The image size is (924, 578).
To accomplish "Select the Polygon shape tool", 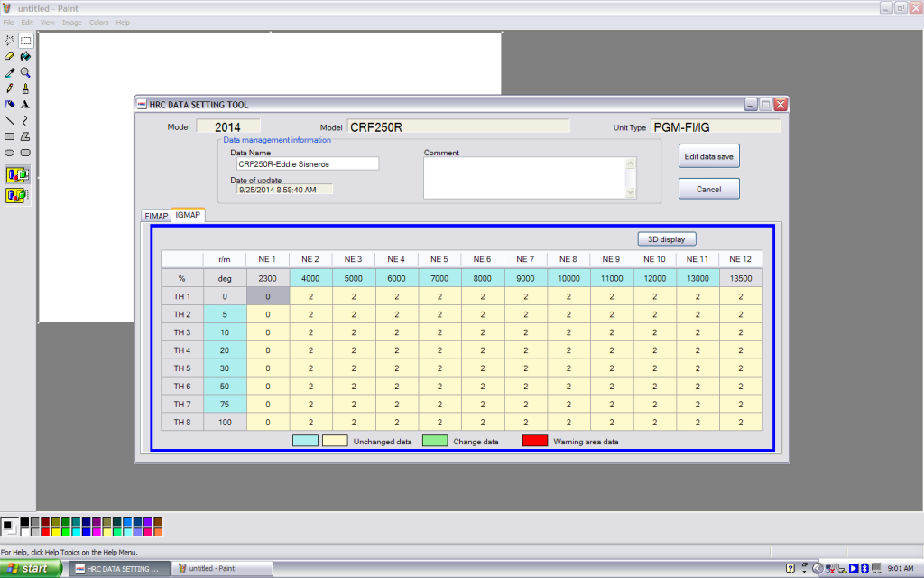I will pos(25,136).
